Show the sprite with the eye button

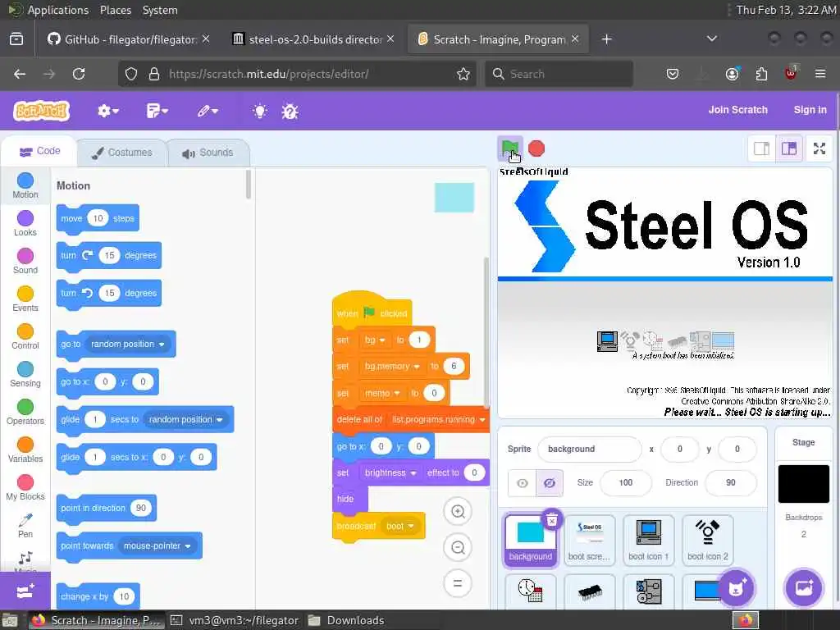point(522,483)
